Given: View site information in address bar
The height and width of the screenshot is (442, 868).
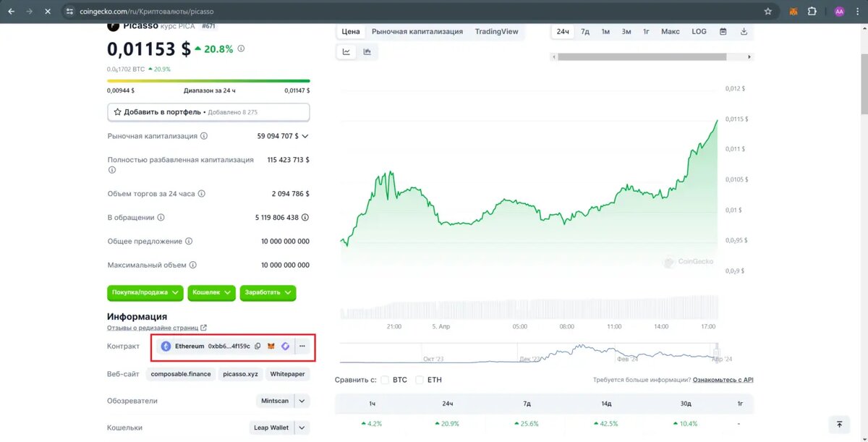Looking at the screenshot, I should coord(69,12).
